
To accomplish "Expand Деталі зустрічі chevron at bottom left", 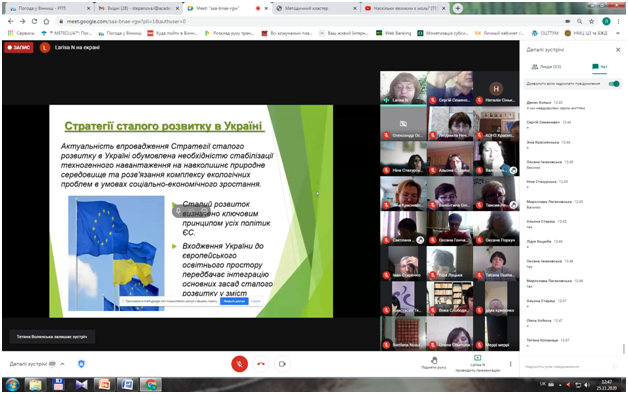I will [x=62, y=364].
